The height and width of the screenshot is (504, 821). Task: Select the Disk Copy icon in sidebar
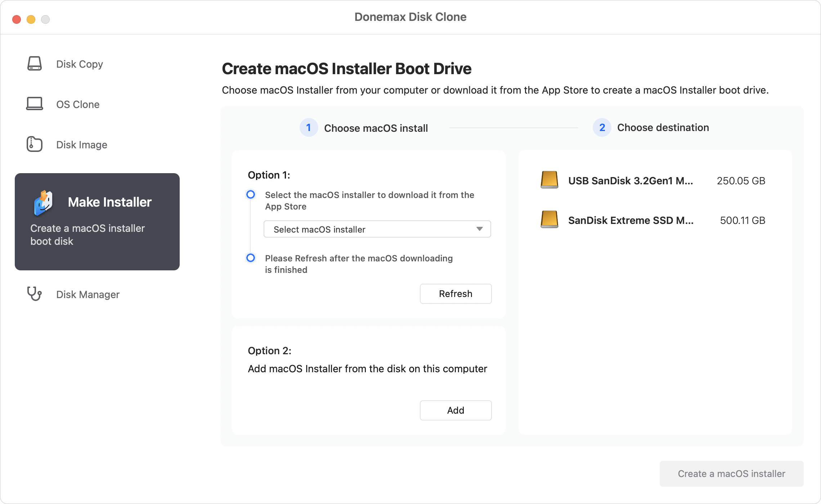(34, 64)
